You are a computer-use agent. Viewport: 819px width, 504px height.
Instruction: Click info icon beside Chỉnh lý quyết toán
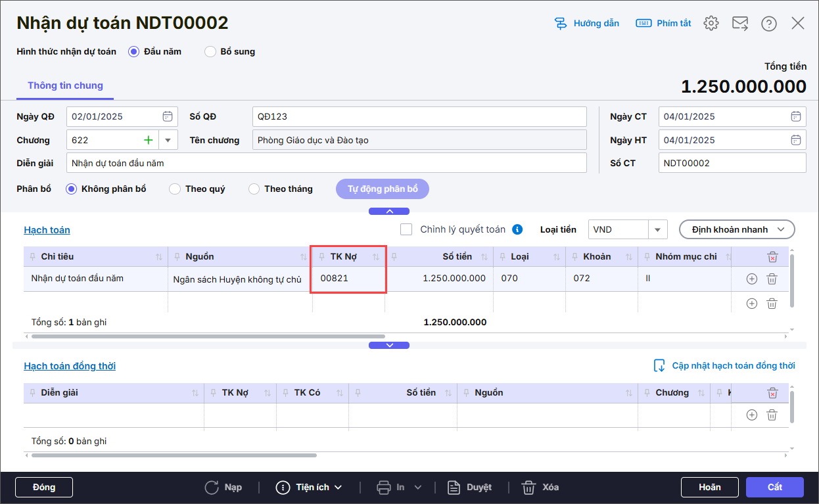tap(517, 229)
